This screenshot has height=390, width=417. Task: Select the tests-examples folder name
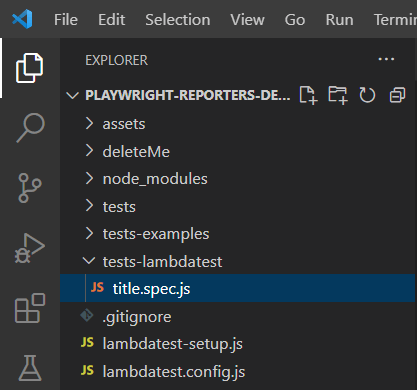(156, 234)
